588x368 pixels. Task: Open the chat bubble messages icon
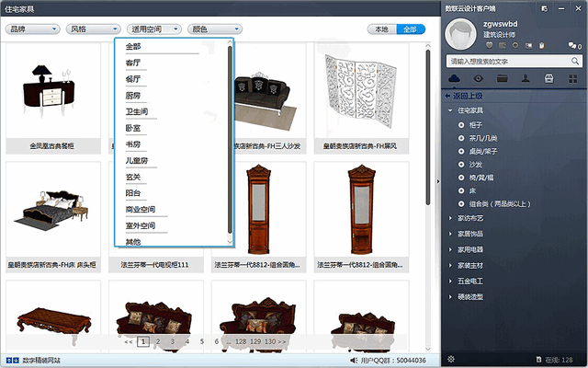click(572, 46)
